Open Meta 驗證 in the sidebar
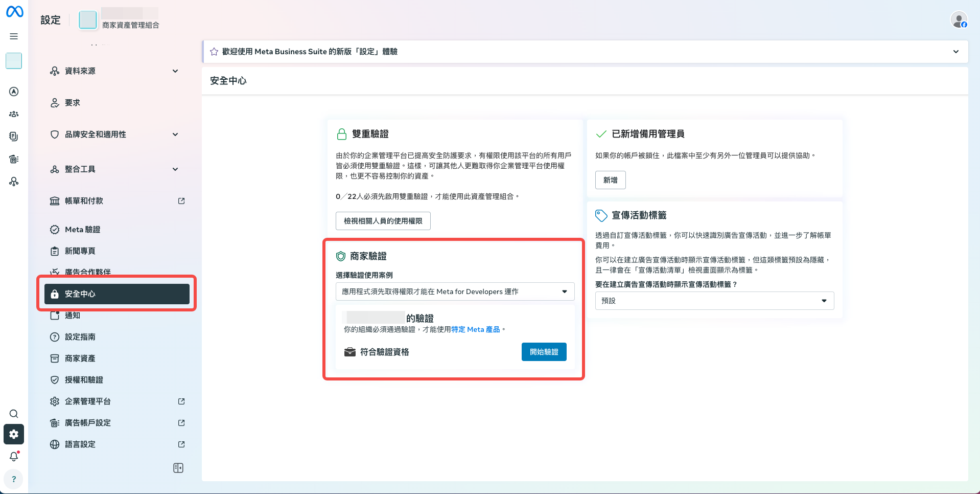The width and height of the screenshot is (980, 494). pos(116,230)
